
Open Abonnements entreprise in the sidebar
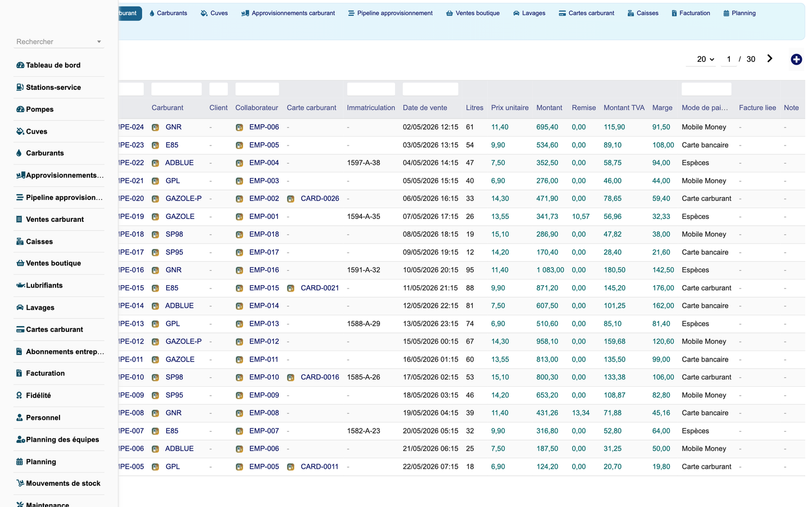pos(59,351)
